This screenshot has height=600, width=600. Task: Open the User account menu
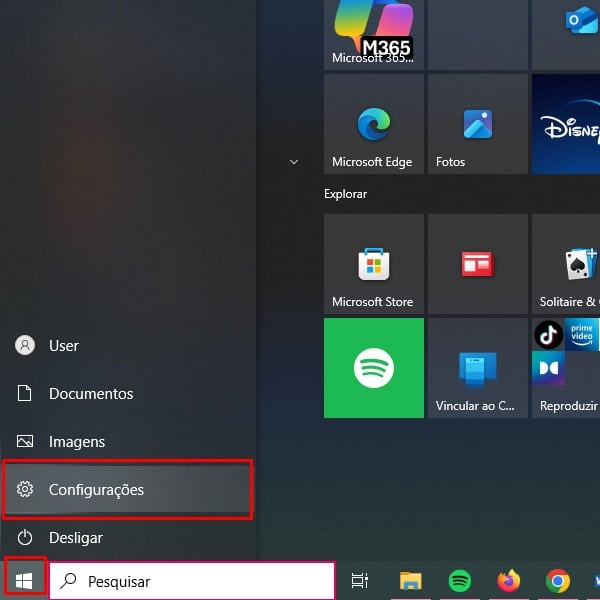pos(128,346)
